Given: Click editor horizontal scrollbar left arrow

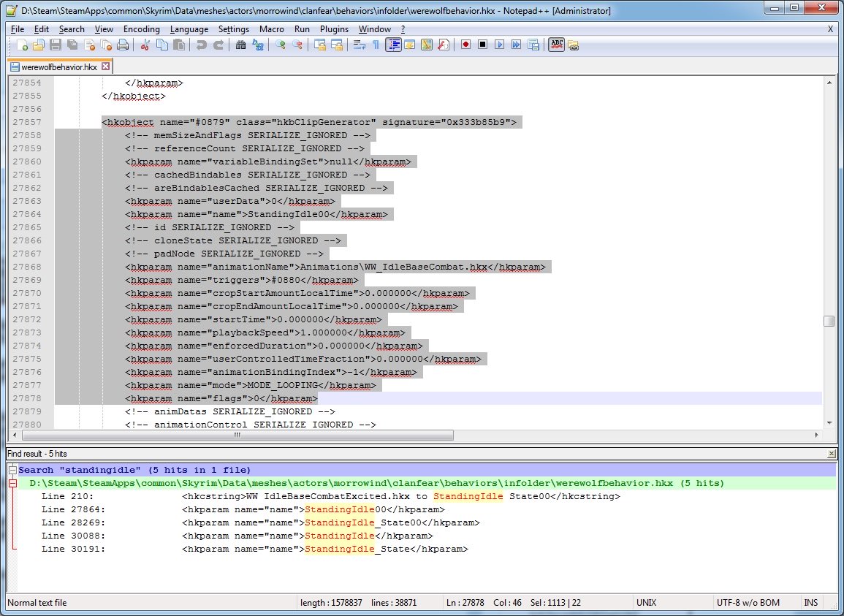Looking at the screenshot, I should click(x=15, y=435).
